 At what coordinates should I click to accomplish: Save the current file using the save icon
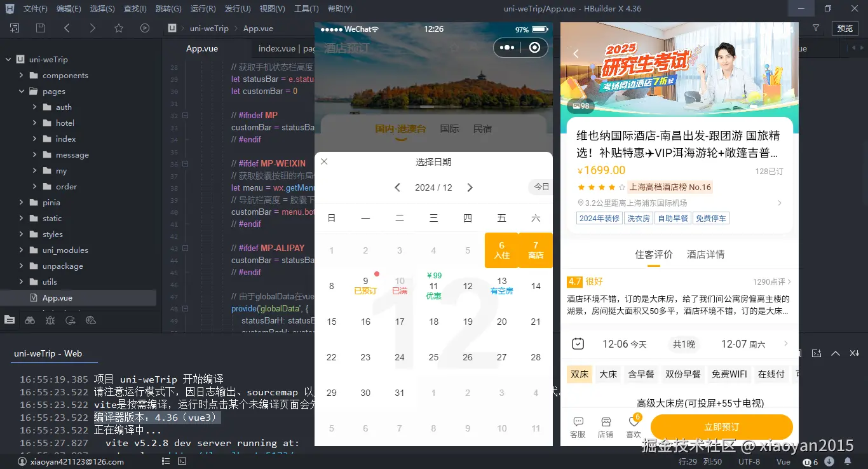tap(39, 28)
